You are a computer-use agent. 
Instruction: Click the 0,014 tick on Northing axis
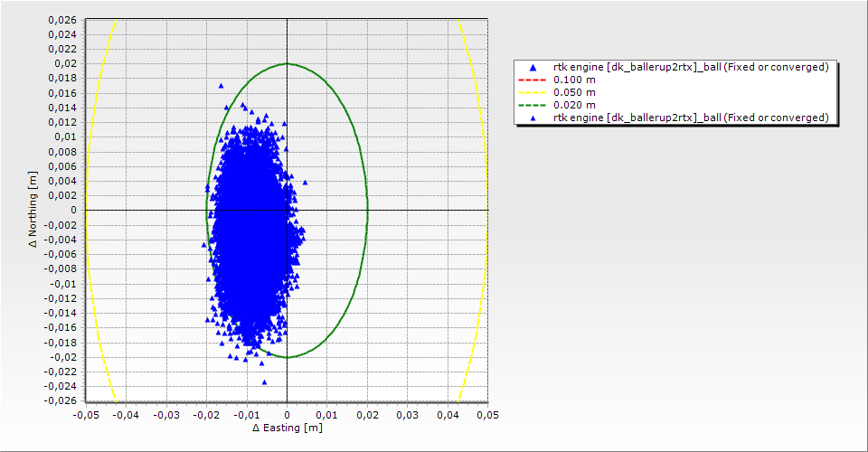coord(62,108)
